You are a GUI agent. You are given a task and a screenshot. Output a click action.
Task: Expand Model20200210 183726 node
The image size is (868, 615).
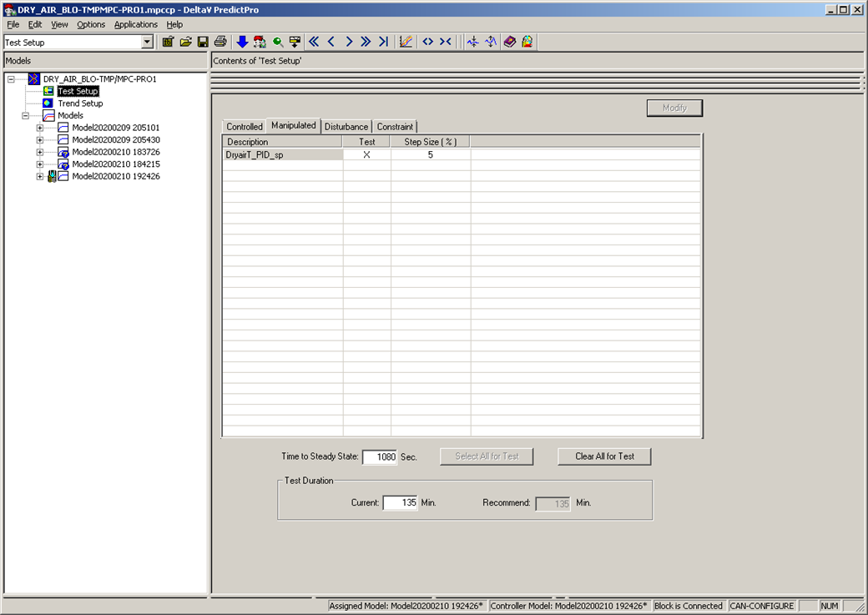pos(40,152)
